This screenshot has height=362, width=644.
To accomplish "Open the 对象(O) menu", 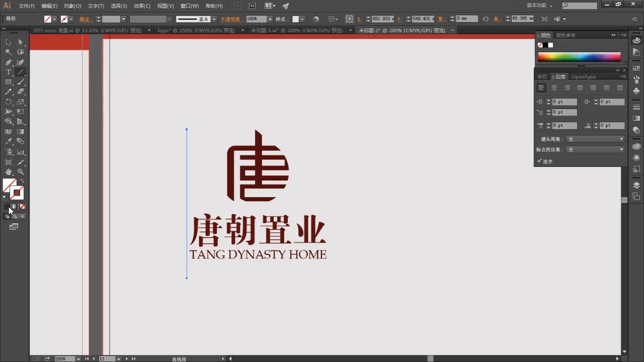I will 72,6.
